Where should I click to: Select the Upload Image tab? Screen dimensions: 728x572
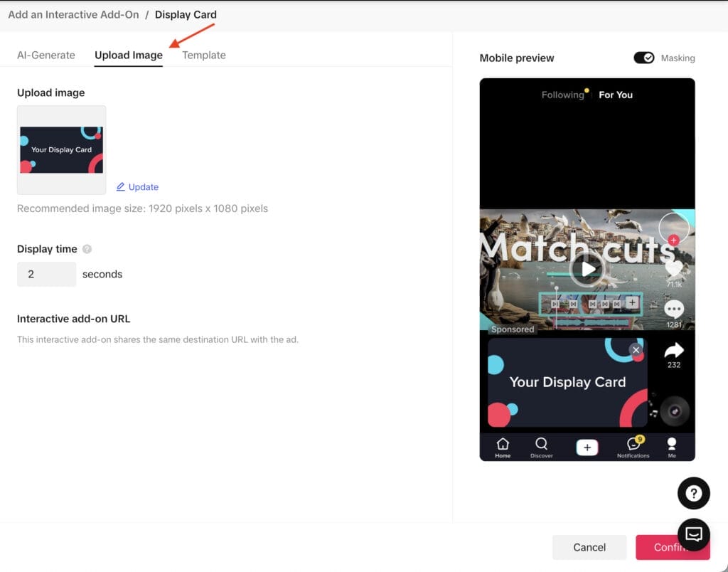pyautogui.click(x=129, y=55)
